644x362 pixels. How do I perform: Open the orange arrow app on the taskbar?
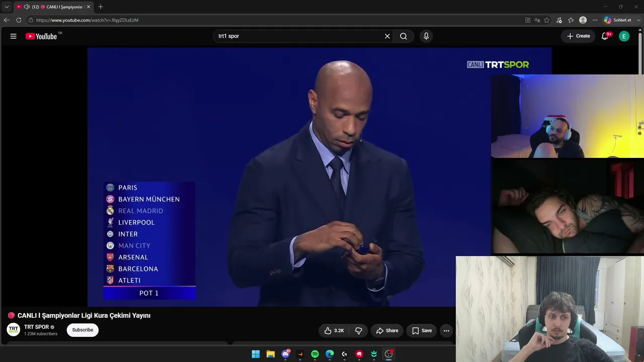[x=300, y=354]
